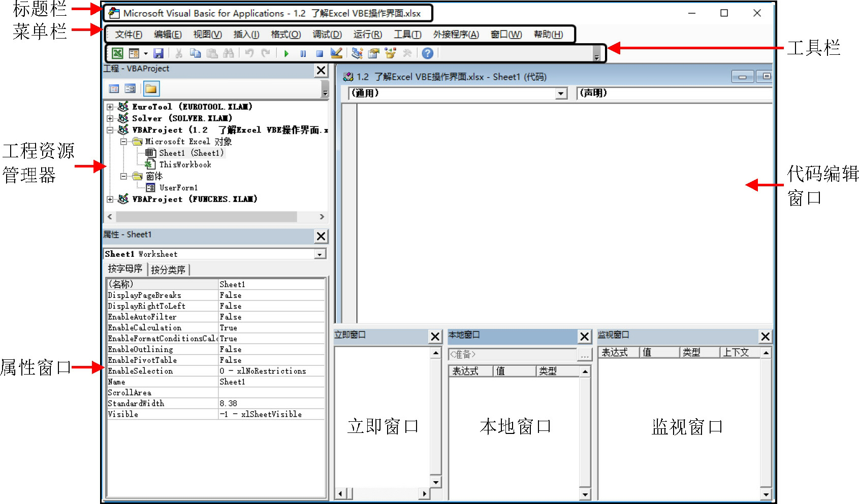Image resolution: width=859 pixels, height=504 pixels.
Task: Click the View Microsoft Excel toolbar icon
Action: pyautogui.click(x=117, y=53)
